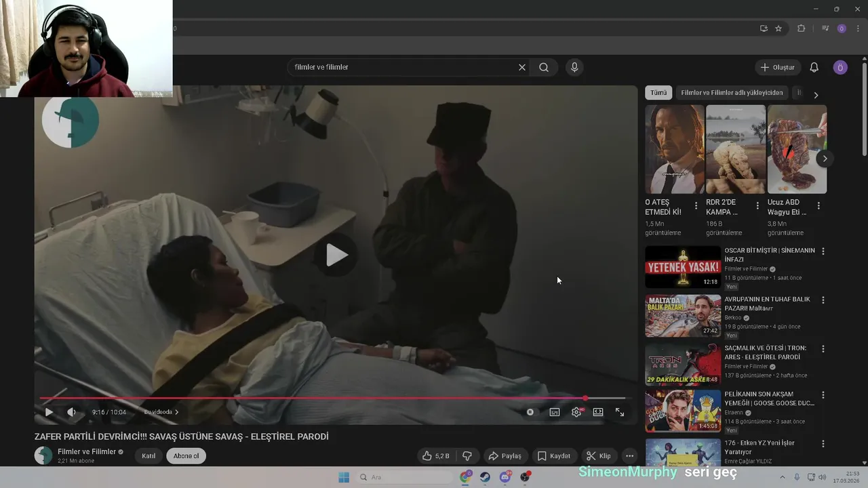Select 'Filmler ve Filimler adlı yükleyiciden' chip
This screenshot has height=488, width=868.
point(732,93)
